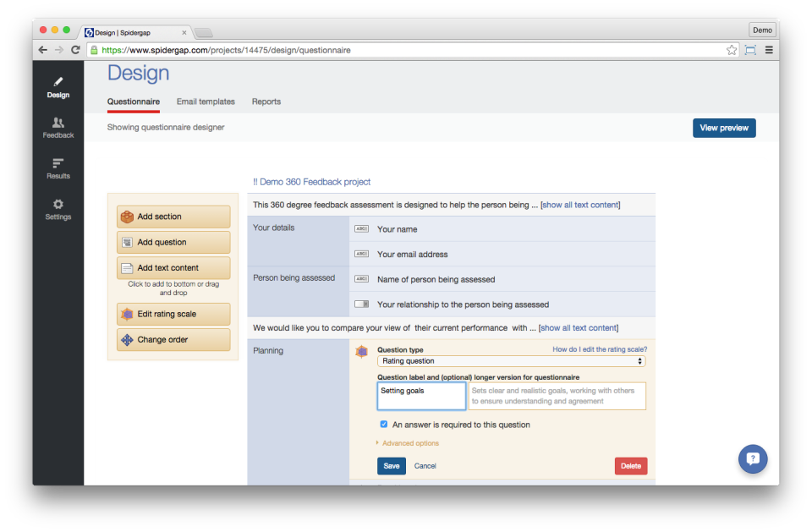Image resolution: width=812 pixels, height=532 pixels.
Task: Save the question changes
Action: click(392, 466)
